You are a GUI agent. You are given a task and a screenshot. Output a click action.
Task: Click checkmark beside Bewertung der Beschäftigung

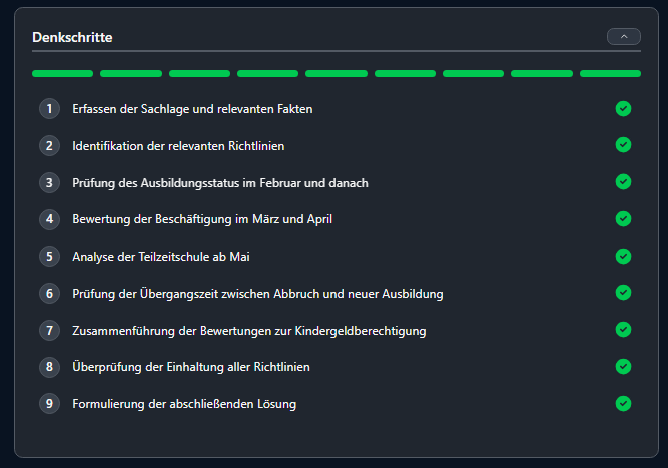pyautogui.click(x=623, y=219)
